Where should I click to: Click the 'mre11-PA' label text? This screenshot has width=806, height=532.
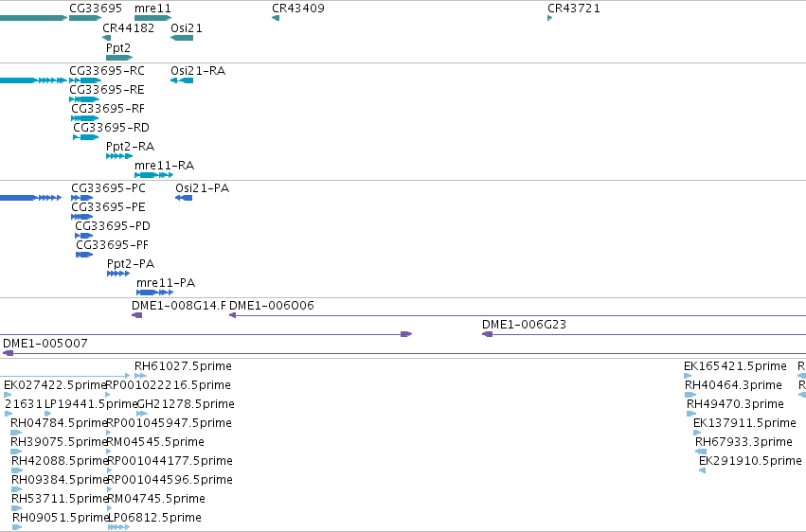[x=166, y=283]
